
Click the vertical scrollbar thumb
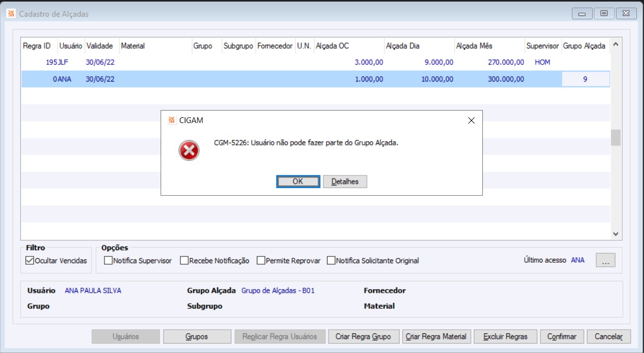(616, 138)
